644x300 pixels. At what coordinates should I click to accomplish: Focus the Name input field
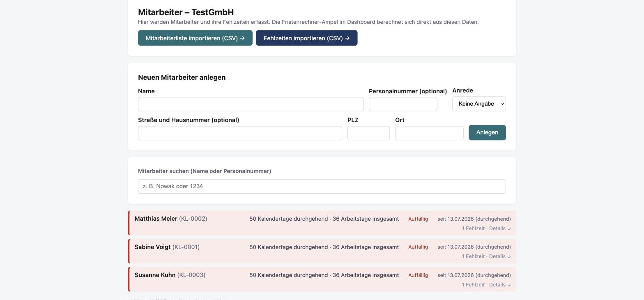[251, 104]
